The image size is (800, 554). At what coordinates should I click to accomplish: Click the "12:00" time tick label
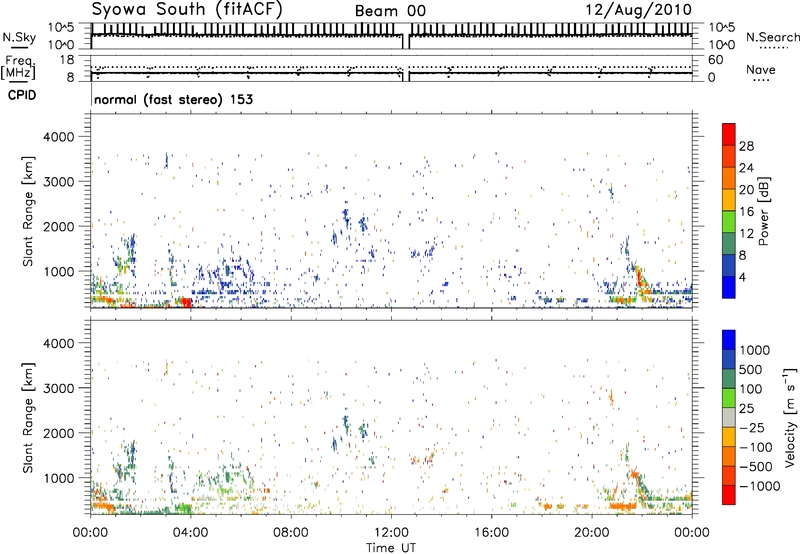pyautogui.click(x=391, y=533)
